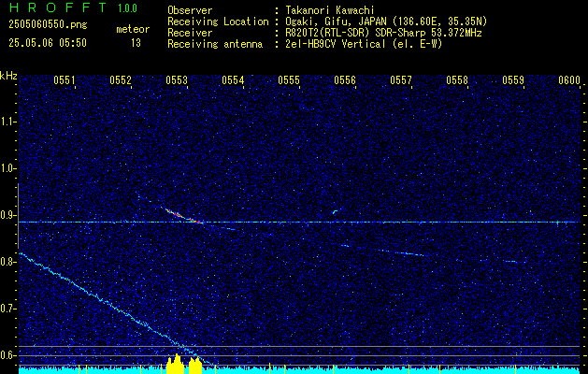Click the kHz axis unit label
The width and height of the screenshot is (588, 374).
click(8, 76)
